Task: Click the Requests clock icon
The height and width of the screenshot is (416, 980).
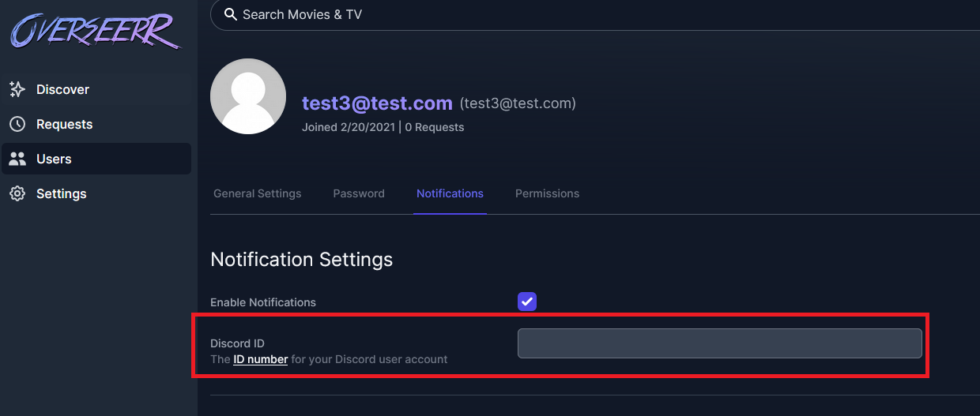Action: point(17,124)
